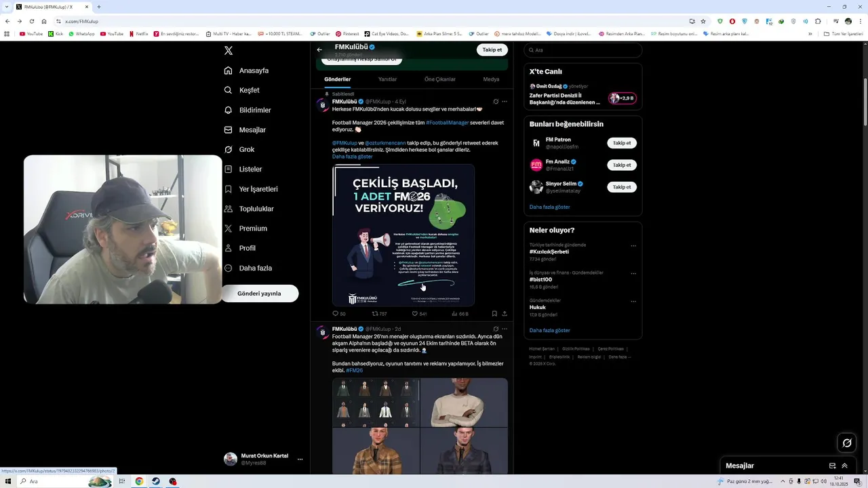This screenshot has width=868, height=488.
Task: Click @ozturkmencann mention link
Action: [385, 143]
